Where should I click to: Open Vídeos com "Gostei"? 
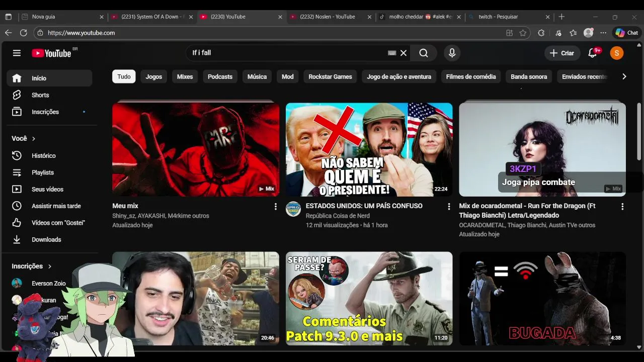49,223
